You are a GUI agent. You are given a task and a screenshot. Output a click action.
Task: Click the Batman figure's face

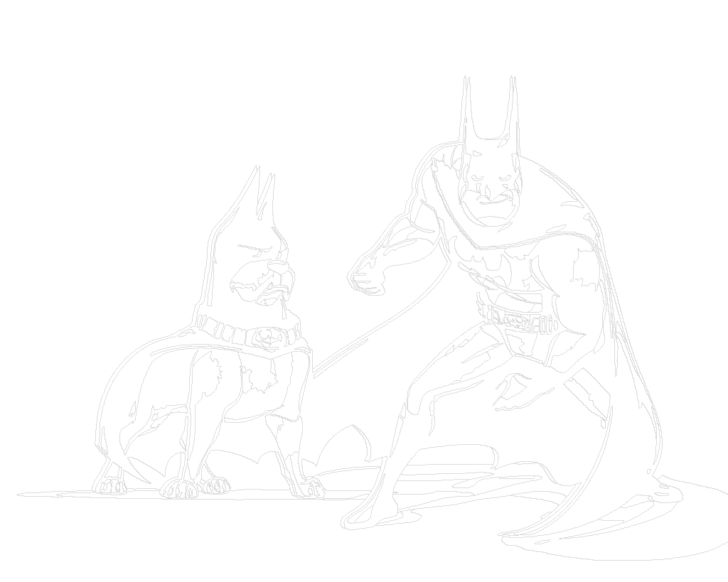pos(492,188)
